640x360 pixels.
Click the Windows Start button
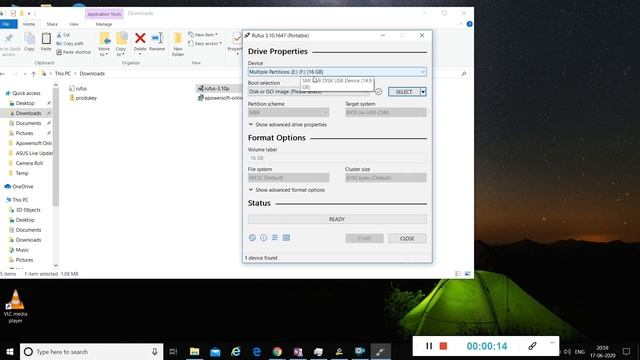(x=10, y=351)
